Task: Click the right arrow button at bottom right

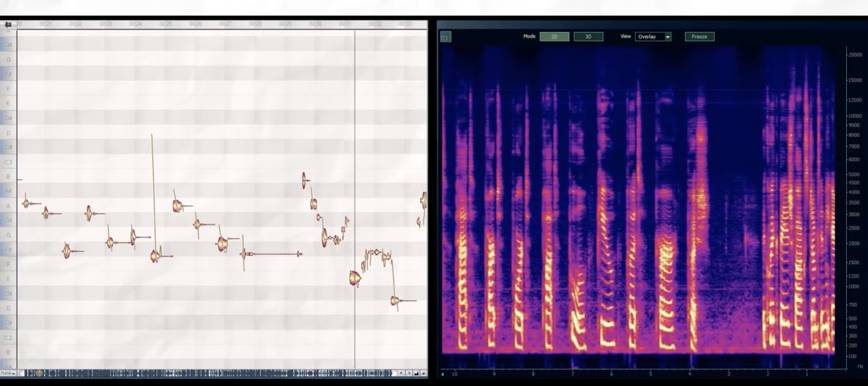Action: [x=409, y=373]
